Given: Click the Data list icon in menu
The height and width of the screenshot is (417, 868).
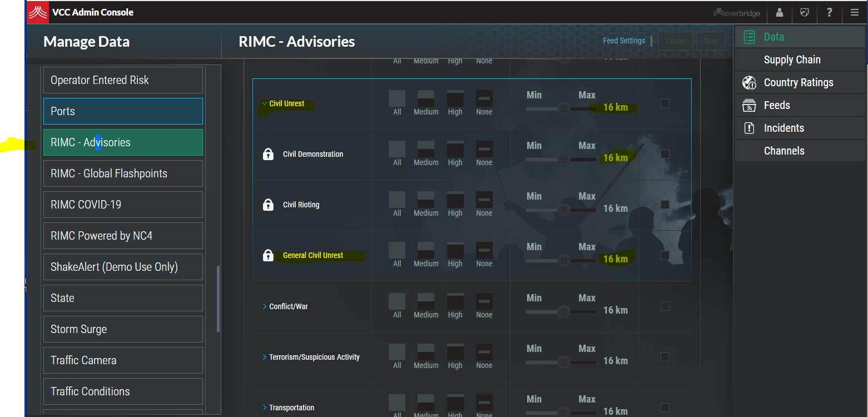Looking at the screenshot, I should (x=749, y=37).
